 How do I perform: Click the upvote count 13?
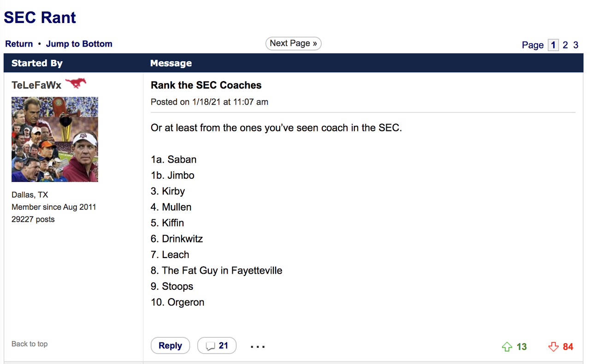click(x=522, y=347)
